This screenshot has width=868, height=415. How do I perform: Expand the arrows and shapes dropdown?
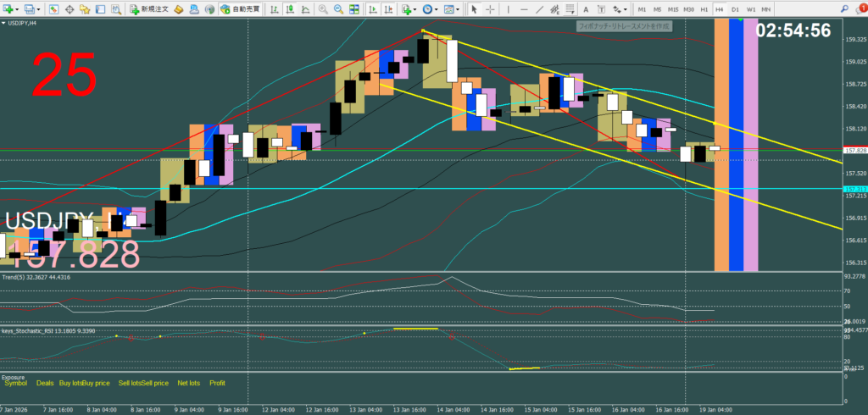627,8
